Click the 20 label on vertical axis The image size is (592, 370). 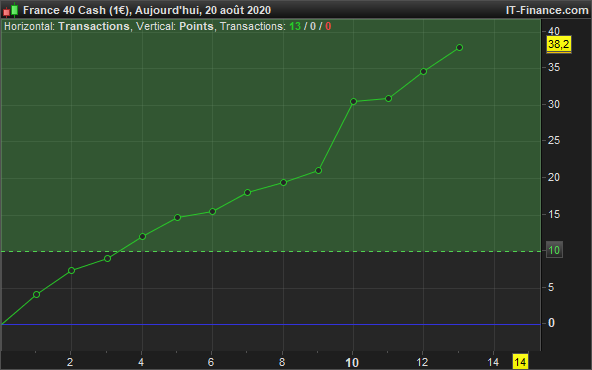point(554,177)
